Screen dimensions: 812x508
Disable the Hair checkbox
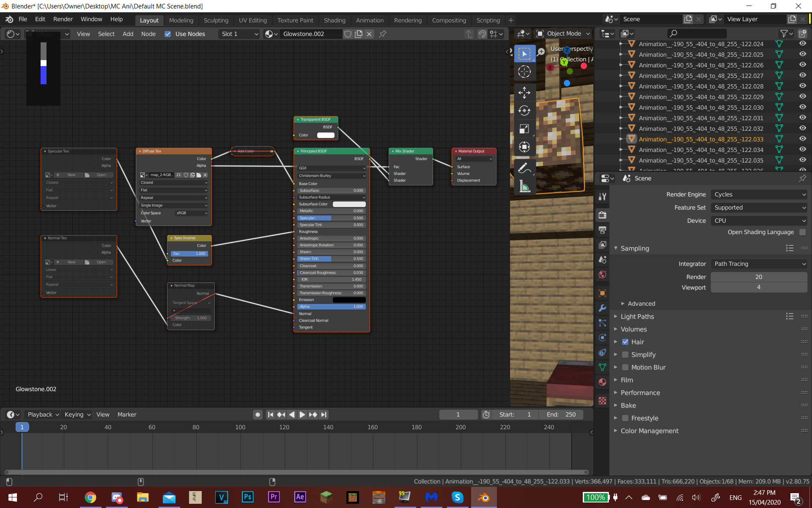(625, 342)
